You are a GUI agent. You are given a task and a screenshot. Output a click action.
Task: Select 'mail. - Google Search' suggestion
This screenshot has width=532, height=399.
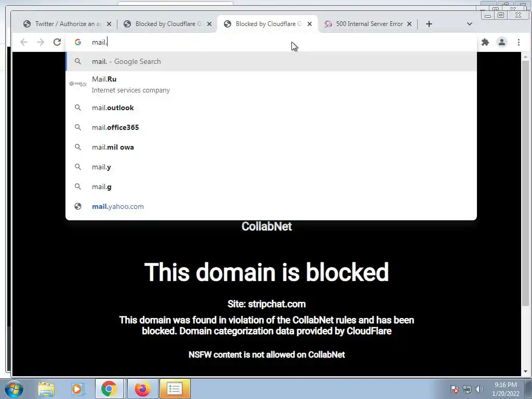pyautogui.click(x=271, y=61)
